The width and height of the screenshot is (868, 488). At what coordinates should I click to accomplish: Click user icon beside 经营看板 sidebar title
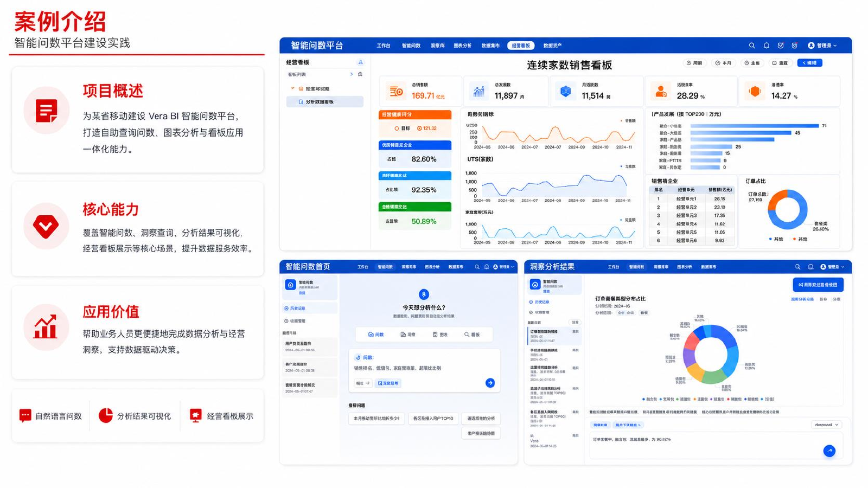pos(360,62)
